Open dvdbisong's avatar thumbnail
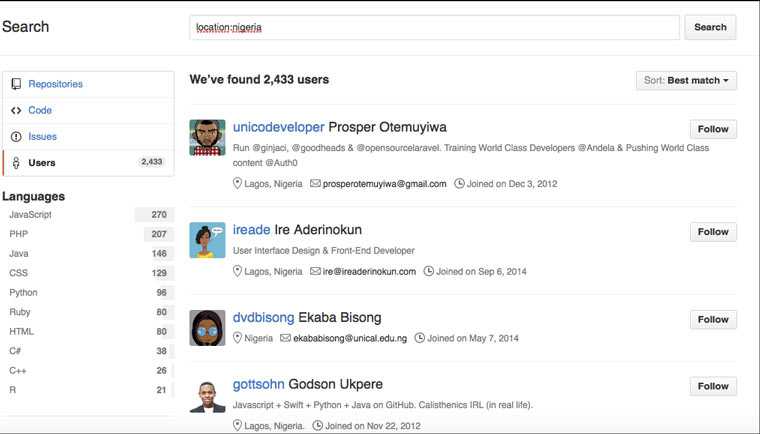 (207, 328)
